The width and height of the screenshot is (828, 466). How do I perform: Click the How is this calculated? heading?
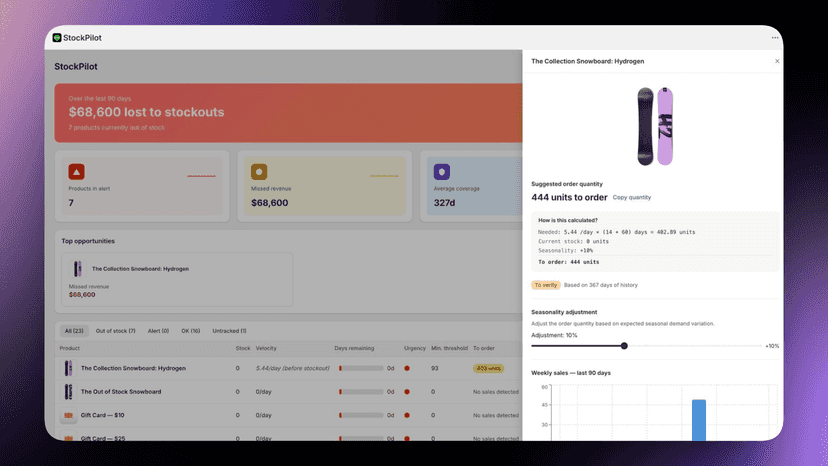(568, 220)
